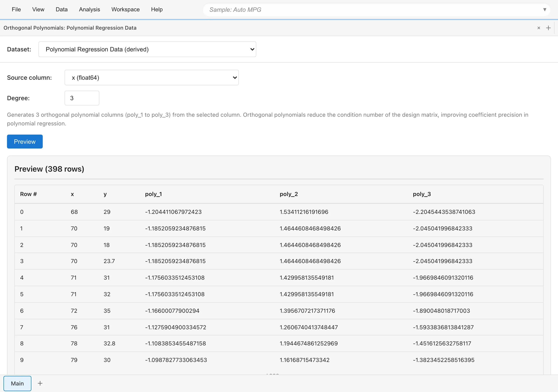558x392 pixels.
Task: Add a new workspace tab
Action: point(40,383)
